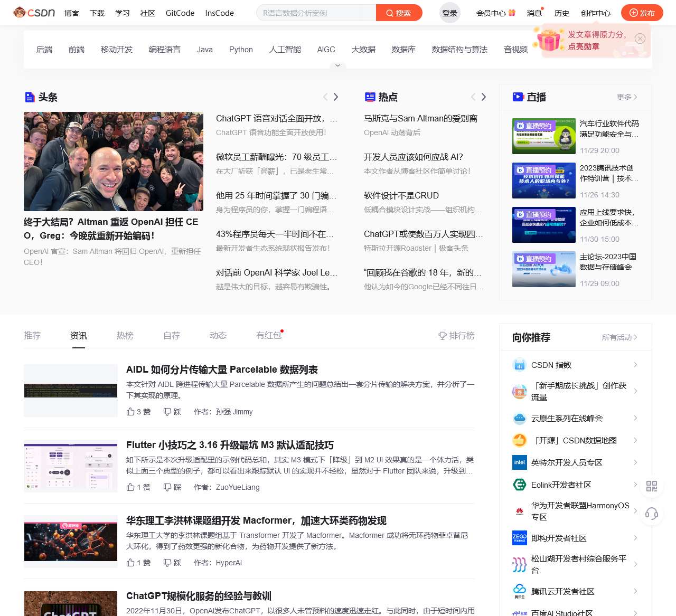Click the Huawei HarmonyOS icon
676x616 pixels.
(x=520, y=511)
